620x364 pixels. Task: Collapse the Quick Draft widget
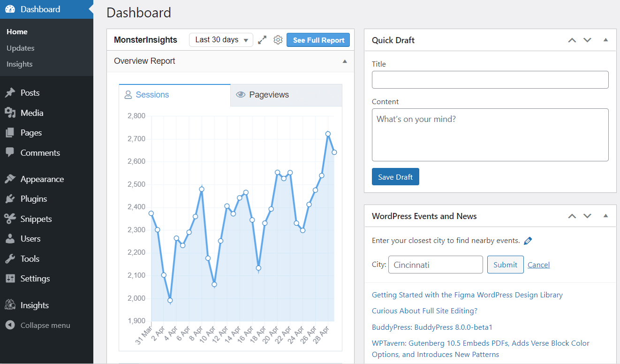coord(605,40)
